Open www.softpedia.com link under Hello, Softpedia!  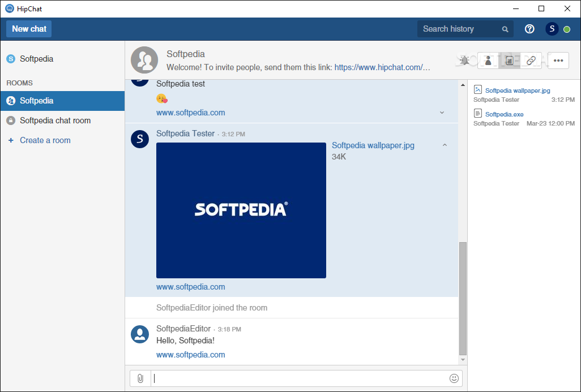tap(190, 355)
